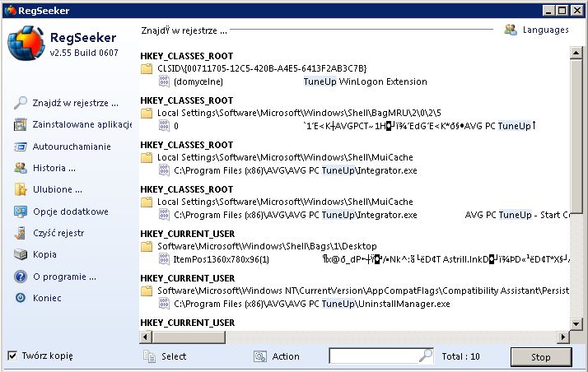This screenshot has width=588, height=372.
Task: Click value icon beside value named 0
Action: pyautogui.click(x=164, y=125)
